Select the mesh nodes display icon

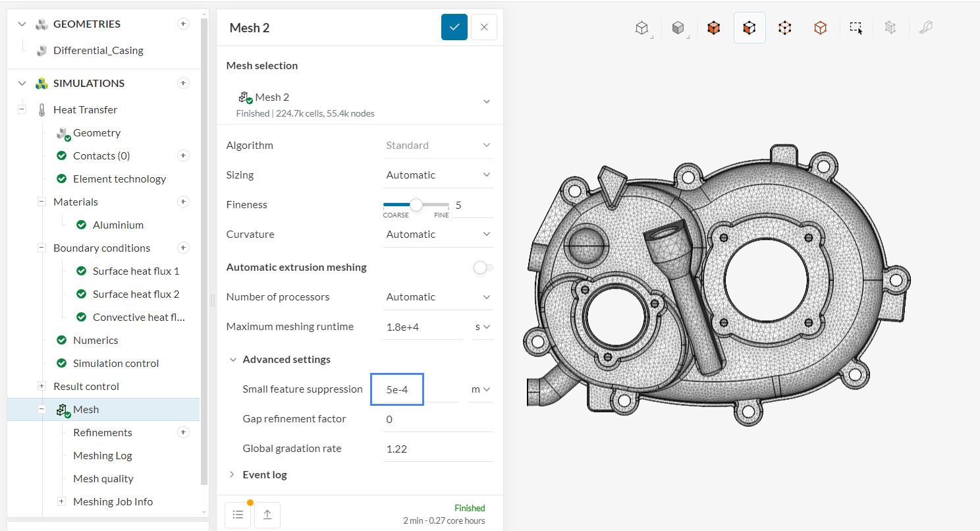pyautogui.click(x=784, y=28)
